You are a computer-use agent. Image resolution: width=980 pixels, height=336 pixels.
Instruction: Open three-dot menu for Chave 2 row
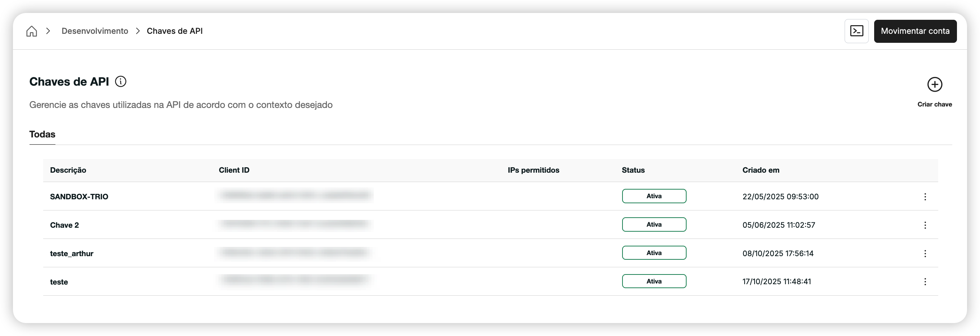[925, 225]
